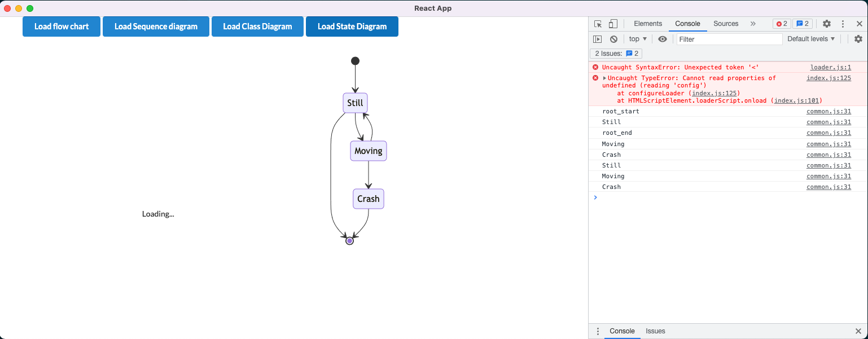Click the issues count badge
The image size is (868, 339).
pyautogui.click(x=801, y=24)
